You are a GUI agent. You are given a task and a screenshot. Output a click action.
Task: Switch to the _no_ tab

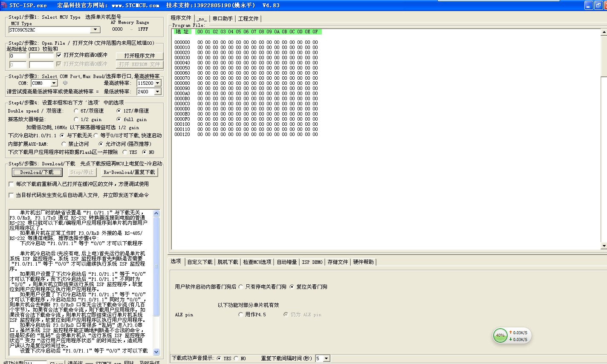click(x=202, y=19)
